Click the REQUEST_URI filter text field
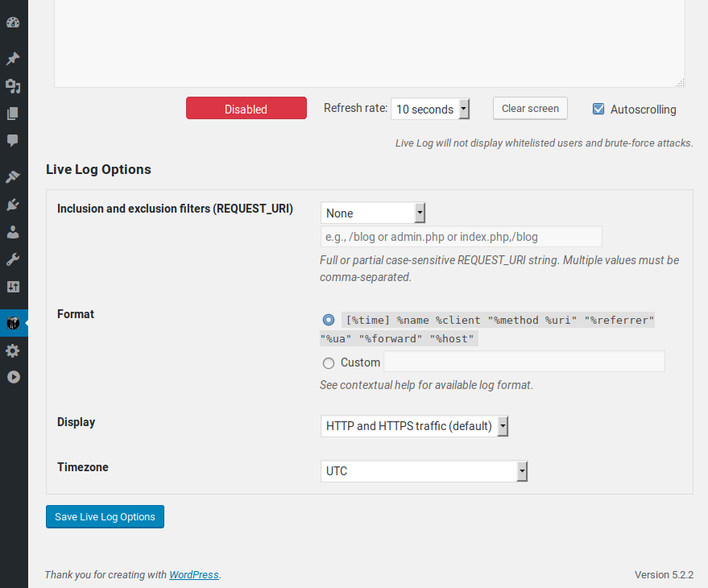Image resolution: width=708 pixels, height=588 pixels. 461,237
